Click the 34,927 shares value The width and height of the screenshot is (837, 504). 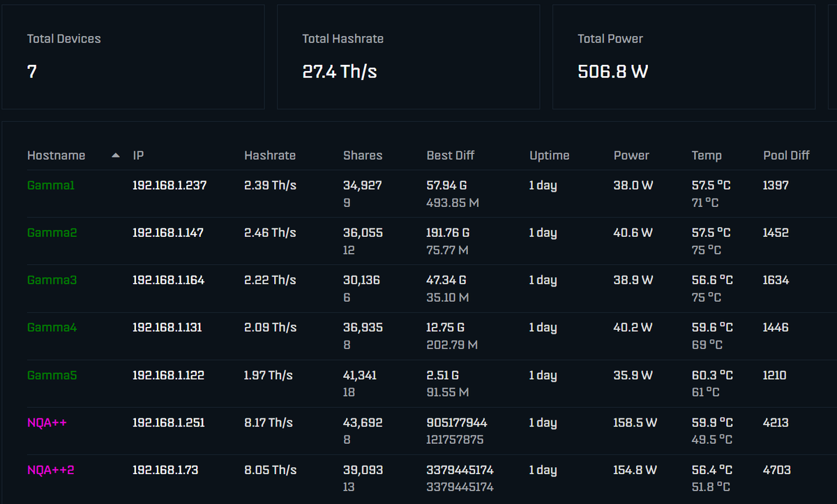click(363, 185)
